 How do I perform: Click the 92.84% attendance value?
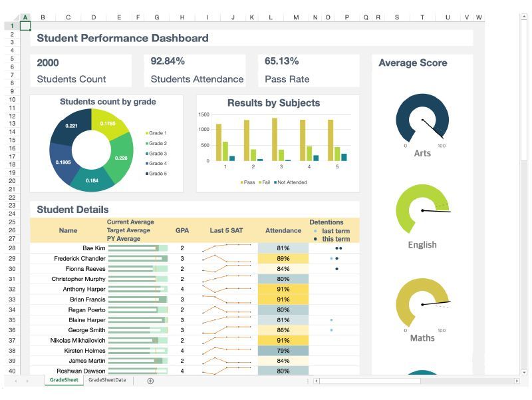click(x=168, y=61)
